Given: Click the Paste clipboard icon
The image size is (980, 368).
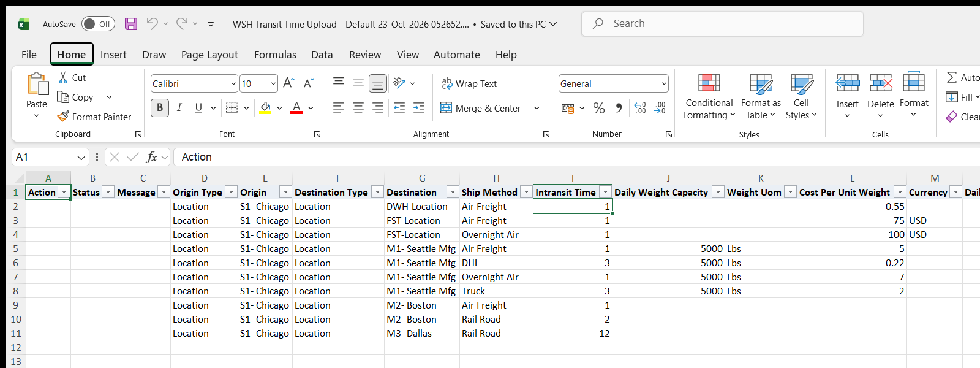Looking at the screenshot, I should (37, 84).
